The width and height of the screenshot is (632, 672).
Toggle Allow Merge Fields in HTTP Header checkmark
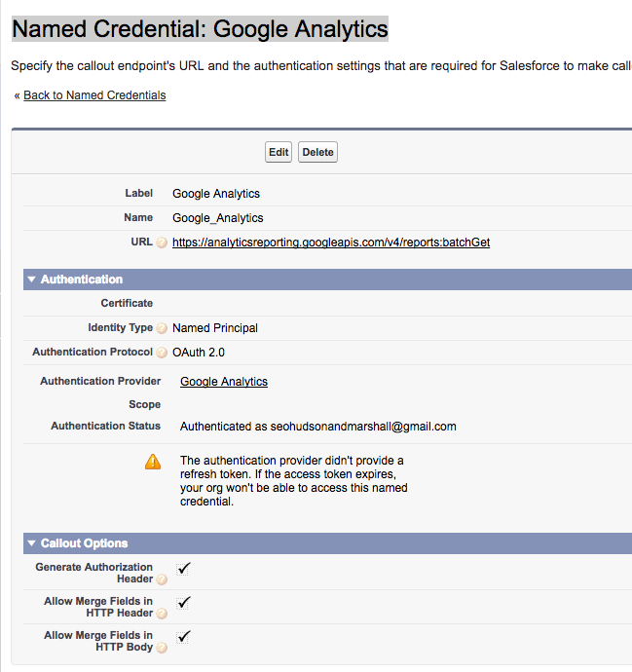point(184,602)
